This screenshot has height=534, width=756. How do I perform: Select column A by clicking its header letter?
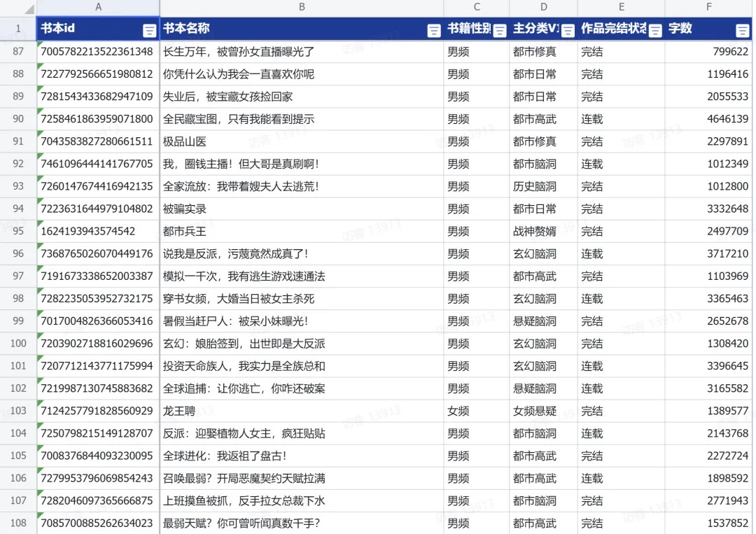tap(98, 8)
